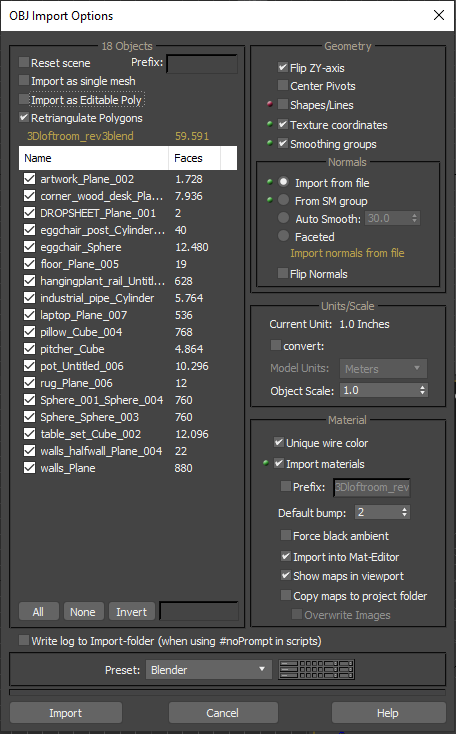Uncheck industrial_pipe_Cylinder object
The height and width of the screenshot is (734, 456).
tap(29, 298)
